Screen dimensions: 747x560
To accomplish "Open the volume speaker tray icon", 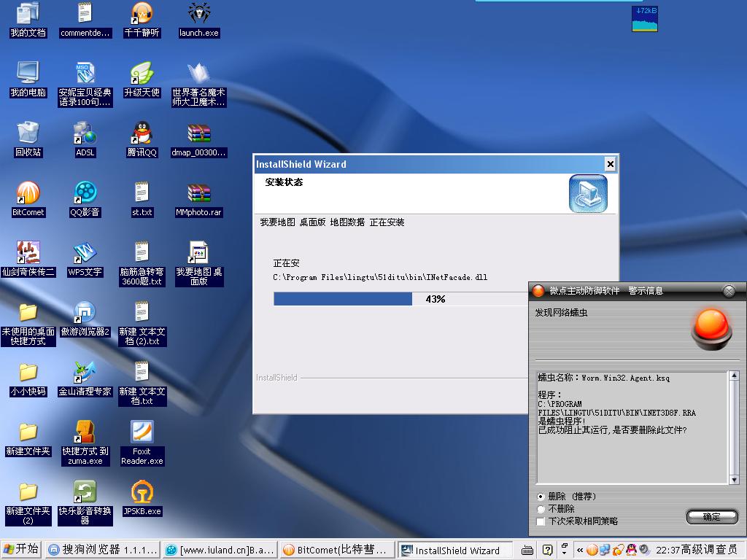I will pos(645,550).
